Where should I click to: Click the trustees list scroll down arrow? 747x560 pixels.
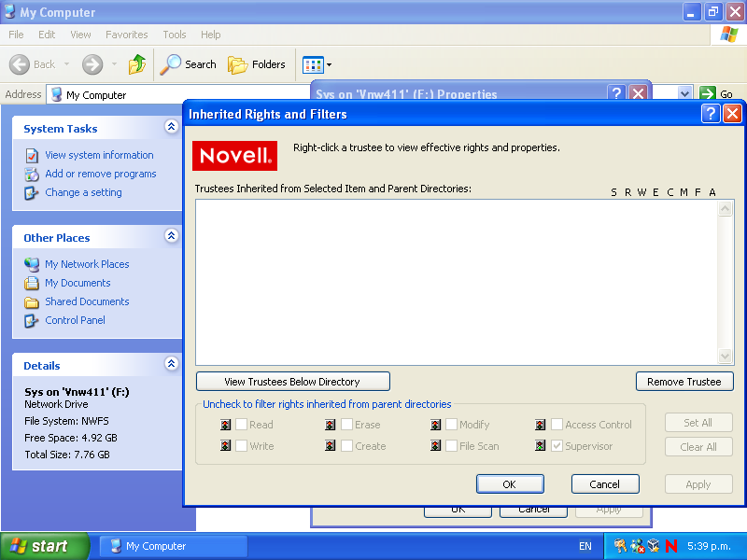726,356
